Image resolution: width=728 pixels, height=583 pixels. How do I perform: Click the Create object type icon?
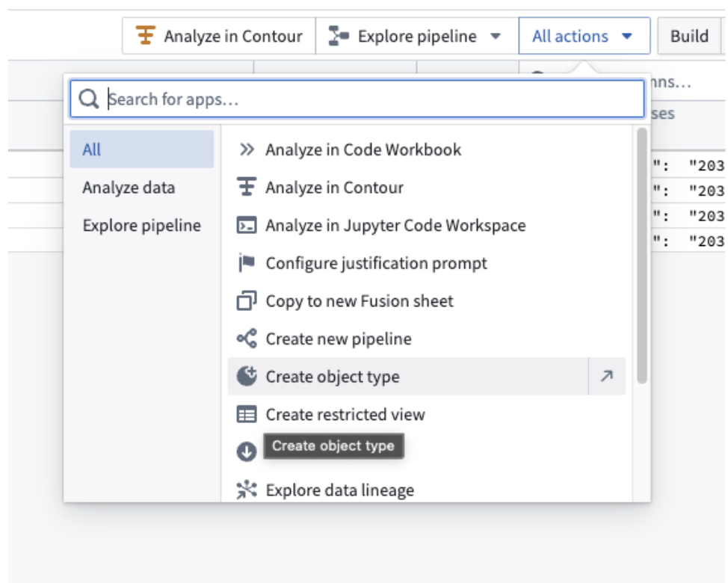click(x=247, y=376)
